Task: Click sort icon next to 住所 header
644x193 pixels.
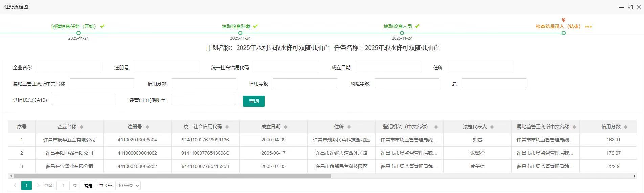Action: [349, 127]
